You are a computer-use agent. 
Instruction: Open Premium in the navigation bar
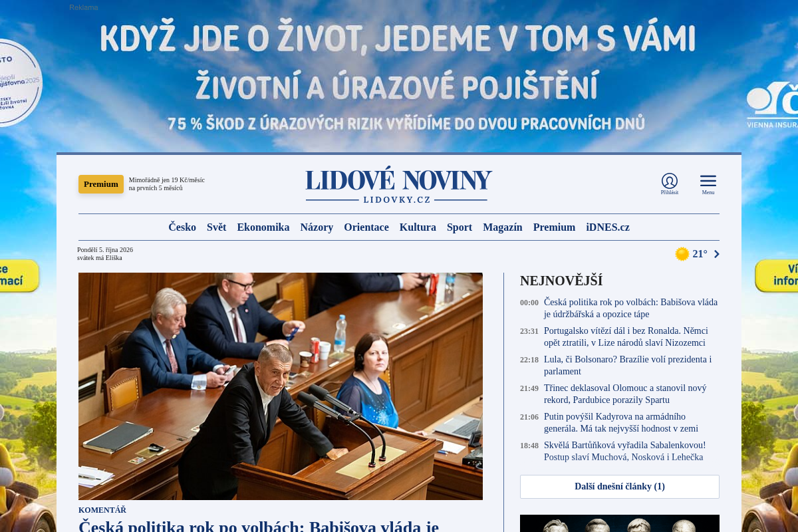click(x=554, y=227)
